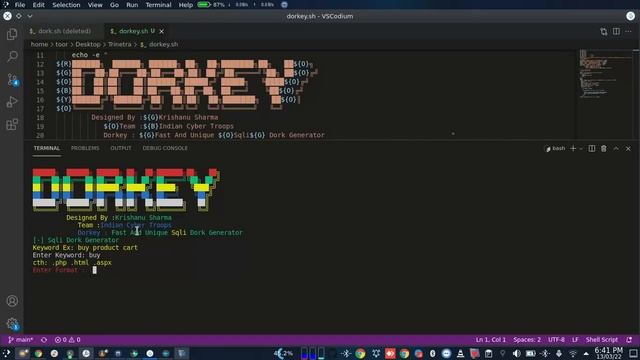This screenshot has width=640, height=360.
Task: Change end of line sequence 'LF'
Action: coord(575,340)
